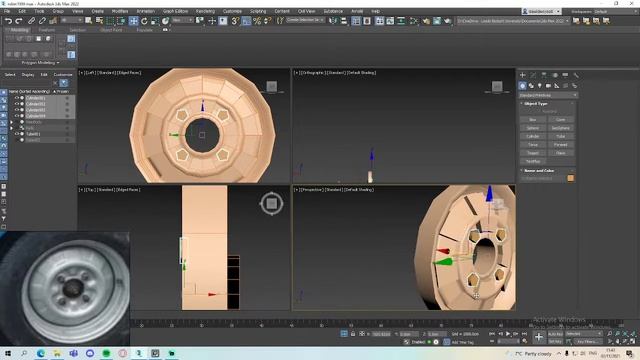Activate the Select and Rotate tool
Viewport: 640px width, 360px height.
[x=144, y=21]
